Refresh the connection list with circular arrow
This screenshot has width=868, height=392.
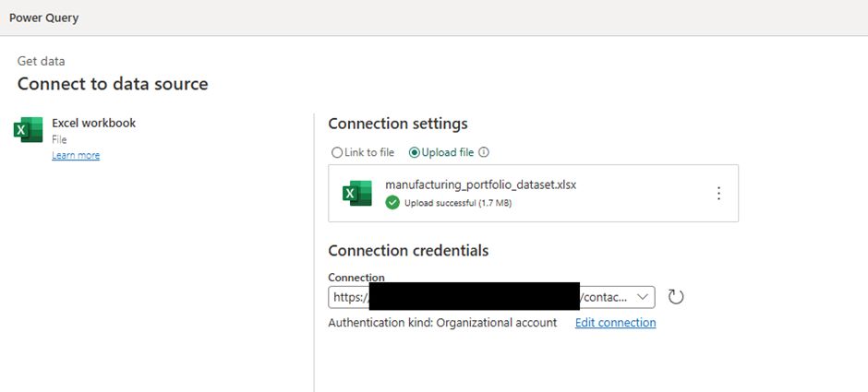[x=676, y=297]
